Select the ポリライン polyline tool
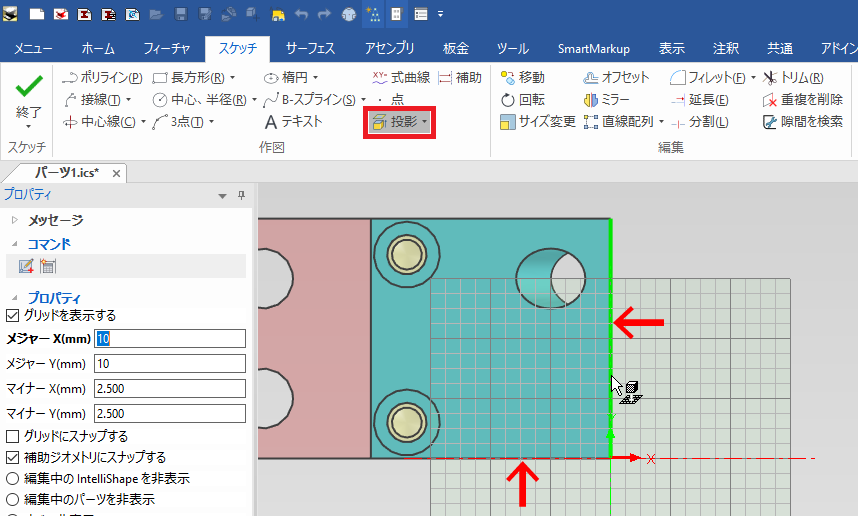This screenshot has width=858, height=516. pyautogui.click(x=101, y=77)
